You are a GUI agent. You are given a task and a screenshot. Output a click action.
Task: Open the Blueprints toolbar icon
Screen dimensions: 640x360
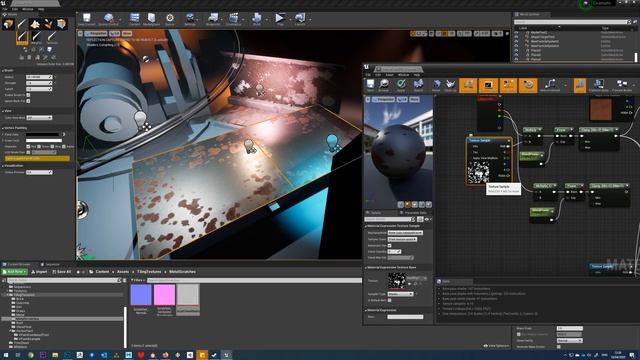tap(213, 19)
